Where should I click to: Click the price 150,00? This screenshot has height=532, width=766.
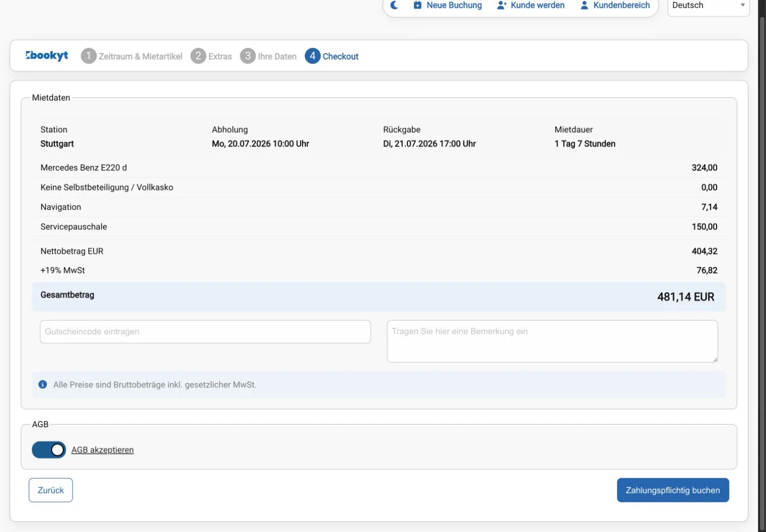point(705,227)
